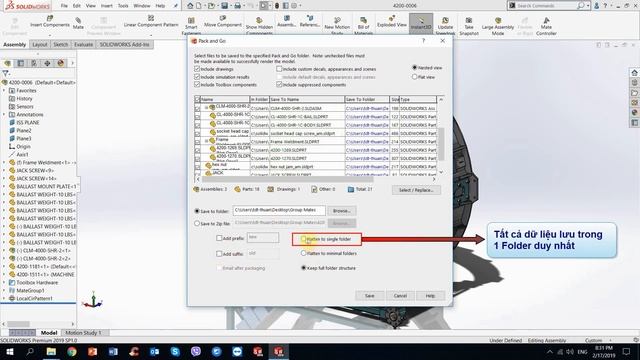
Task: Collapse the Frame Weldment row in file list
Action: click(207, 141)
